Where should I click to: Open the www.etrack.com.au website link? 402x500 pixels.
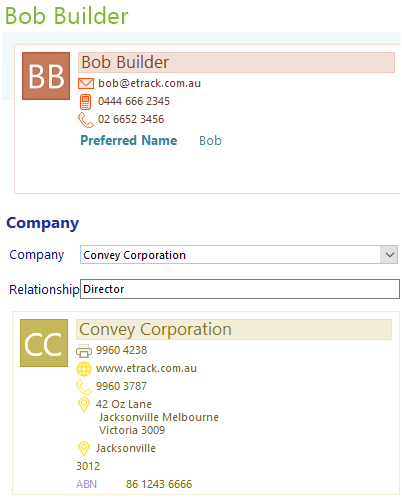(x=146, y=368)
